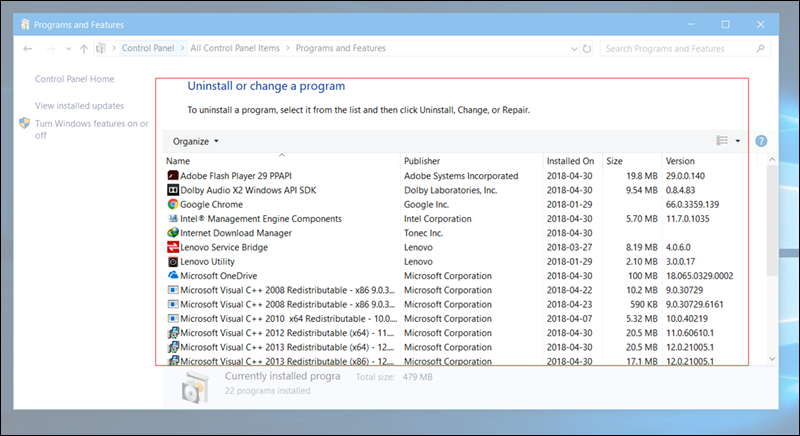Click the program list vertical scrollbar

coord(771,220)
